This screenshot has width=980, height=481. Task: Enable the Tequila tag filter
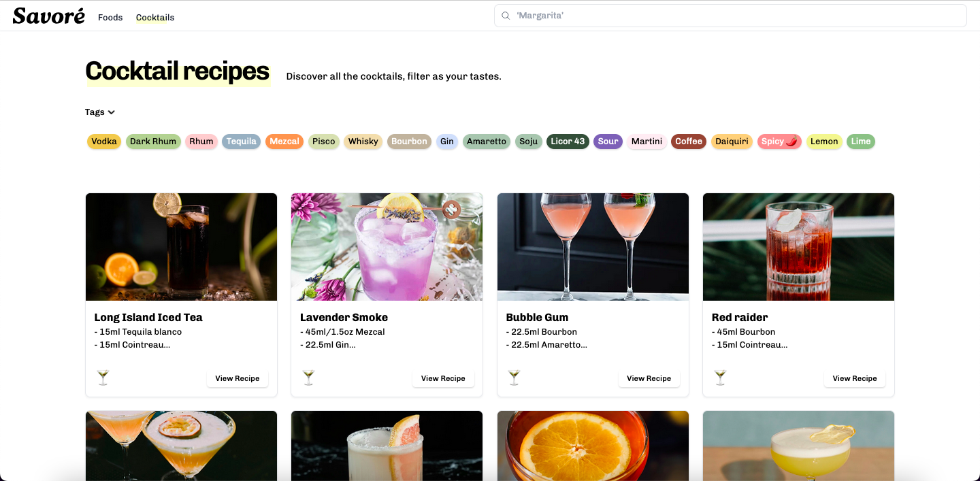[x=241, y=142]
